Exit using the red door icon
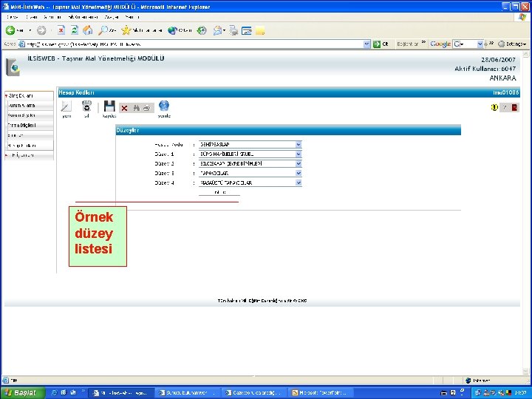The height and width of the screenshot is (399, 532). pos(514,108)
